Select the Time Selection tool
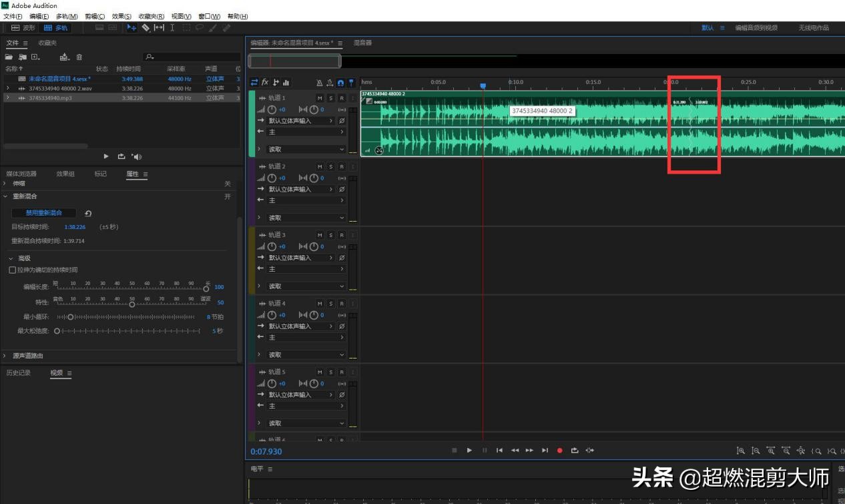The height and width of the screenshot is (504, 845). coord(172,28)
